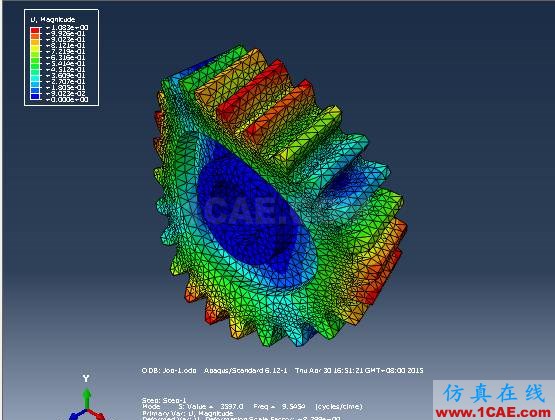Click legend value +3.609e-01
The width and height of the screenshot is (555, 420).
(x=65, y=76)
